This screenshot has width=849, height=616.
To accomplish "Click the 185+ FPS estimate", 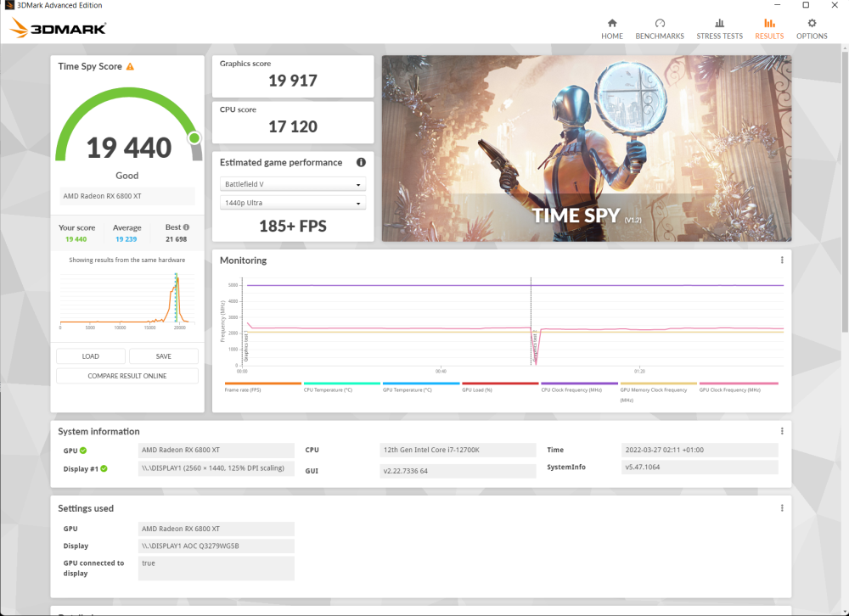I will click(x=293, y=227).
